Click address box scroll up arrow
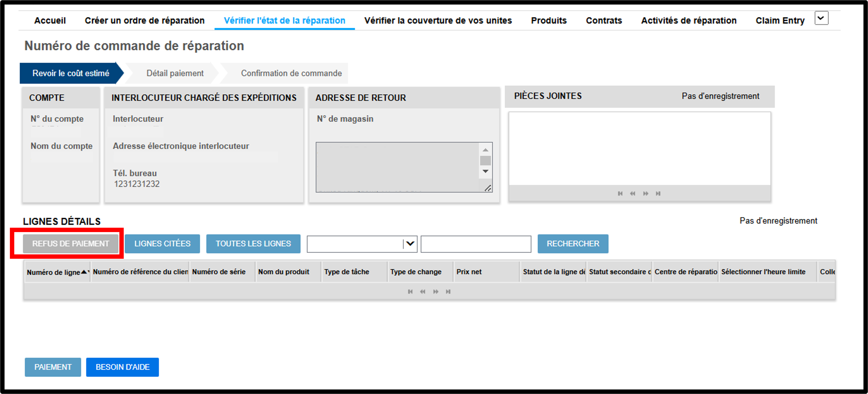Viewport: 868px width, 394px height. [485, 150]
